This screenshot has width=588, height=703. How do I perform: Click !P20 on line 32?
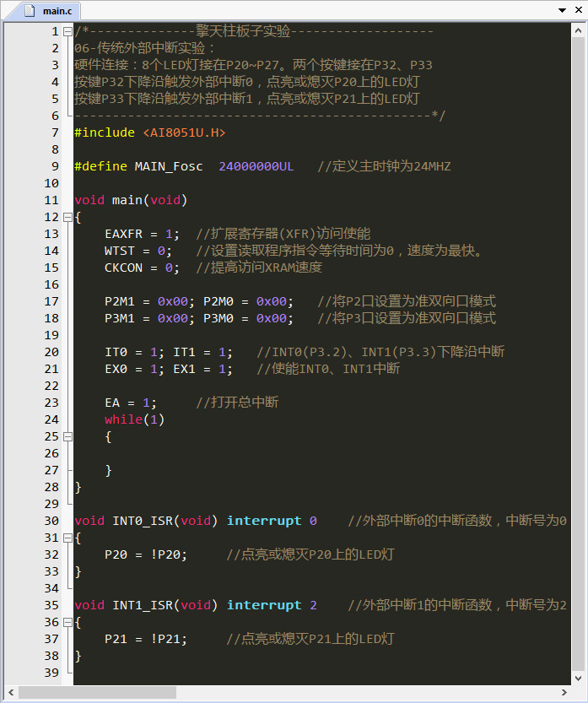(165, 555)
